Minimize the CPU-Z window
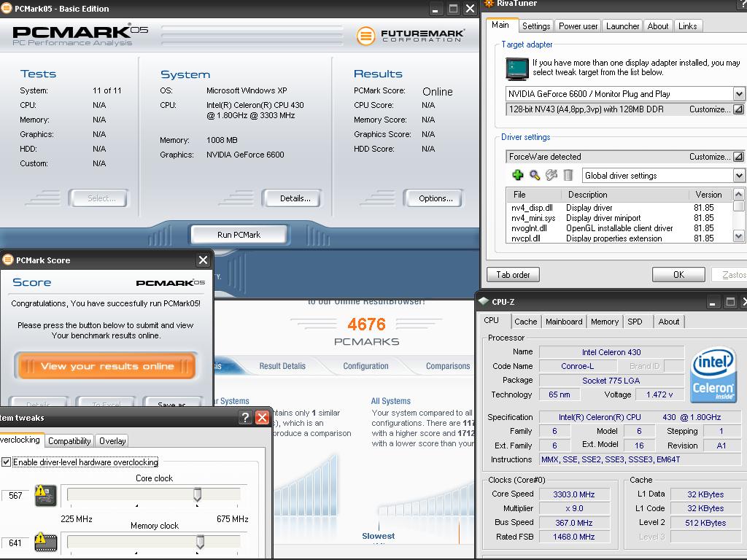The height and width of the screenshot is (560, 747). click(x=713, y=302)
